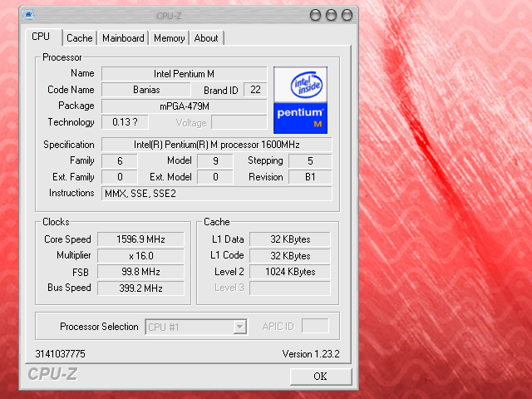Click the Instructions MMX, SSE, SSE2 field
532x399 pixels.
(216, 194)
